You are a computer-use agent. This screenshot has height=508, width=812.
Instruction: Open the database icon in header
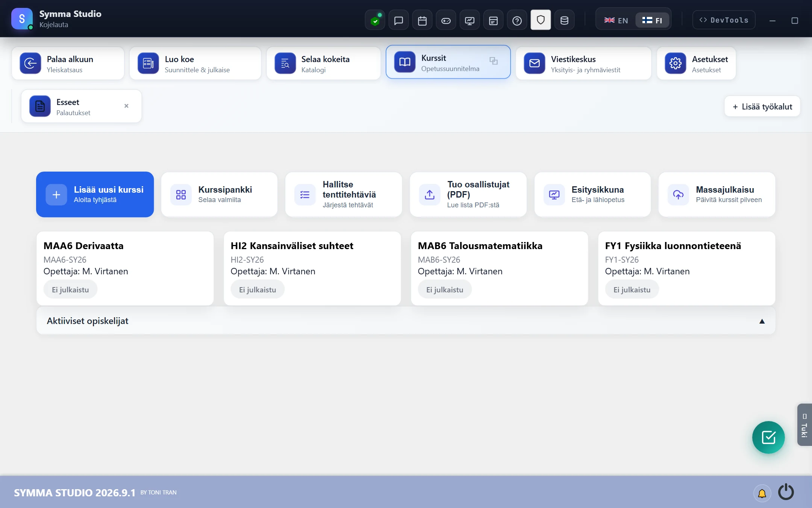564,20
